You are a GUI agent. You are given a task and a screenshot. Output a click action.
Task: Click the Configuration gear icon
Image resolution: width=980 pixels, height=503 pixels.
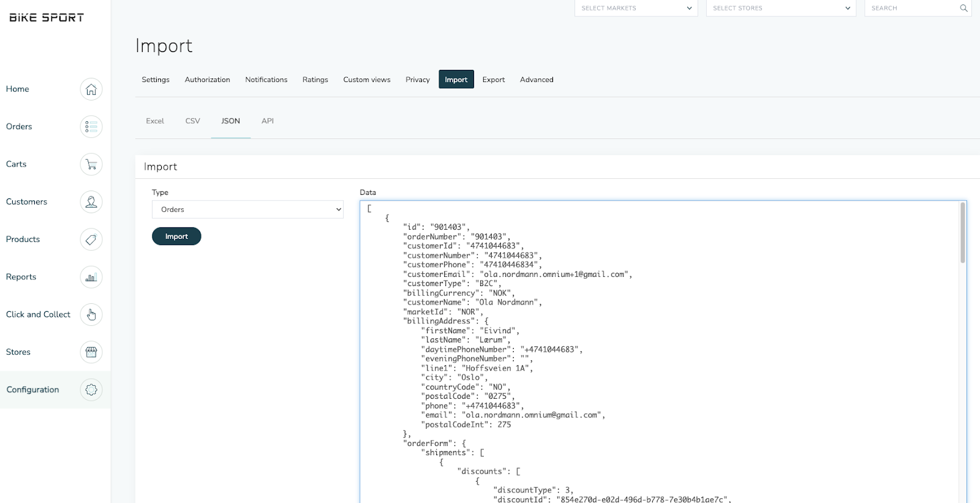pyautogui.click(x=91, y=390)
